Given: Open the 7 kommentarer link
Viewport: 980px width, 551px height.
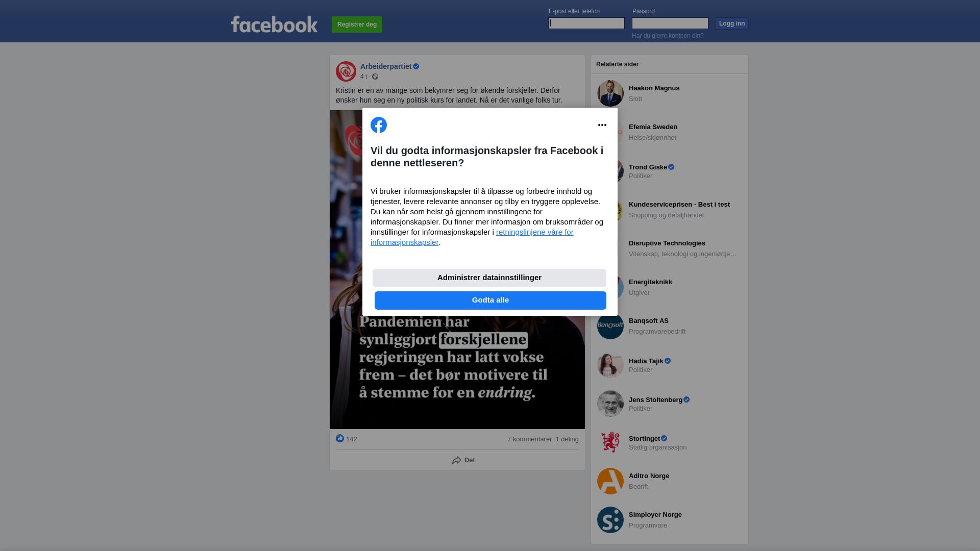Looking at the screenshot, I should (x=529, y=439).
